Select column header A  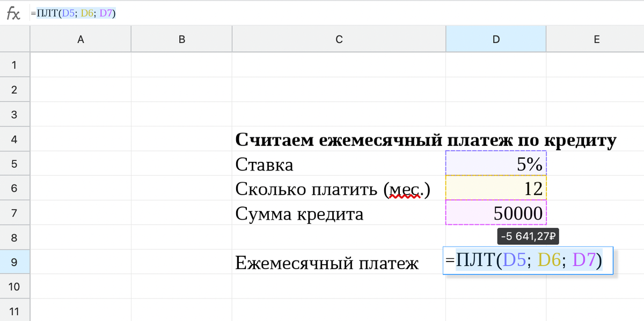[80, 39]
